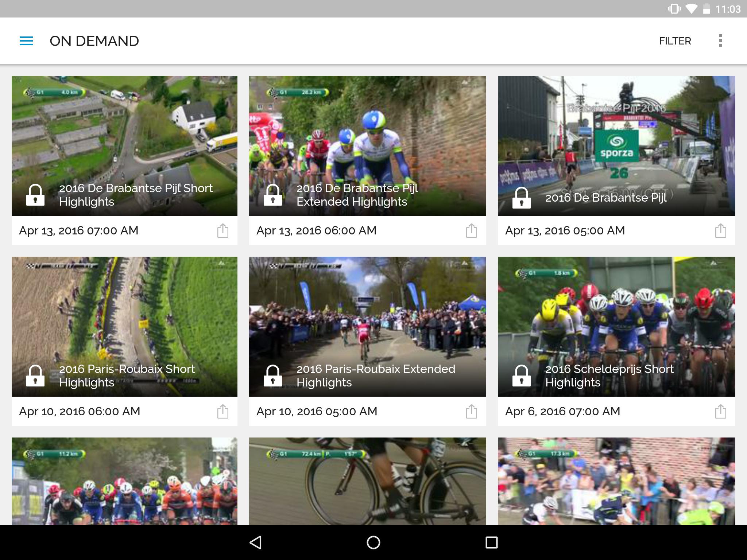Open the bottom-left peloton video marked 11.2 km
Image resolution: width=747 pixels, height=560 pixels.
tap(124, 481)
